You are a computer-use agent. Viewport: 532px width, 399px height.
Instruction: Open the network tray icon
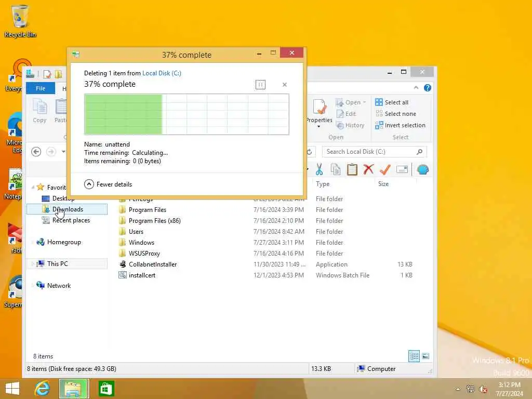click(x=470, y=389)
